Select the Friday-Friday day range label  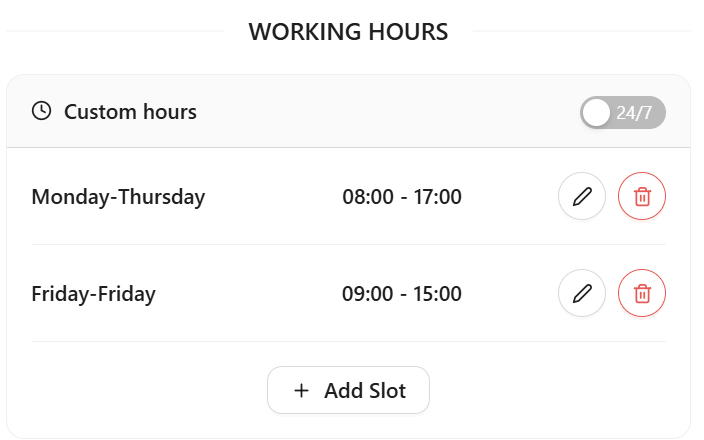click(x=94, y=294)
